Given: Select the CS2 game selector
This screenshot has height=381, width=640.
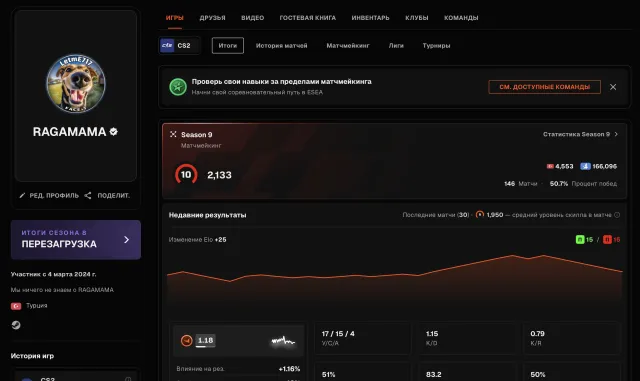Looking at the screenshot, I should coord(180,45).
